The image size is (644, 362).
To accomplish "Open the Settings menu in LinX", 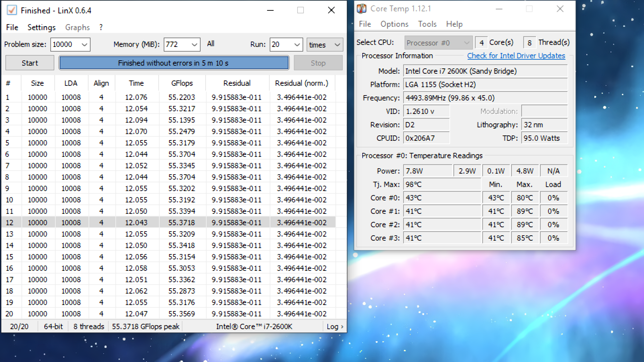I will tap(42, 27).
